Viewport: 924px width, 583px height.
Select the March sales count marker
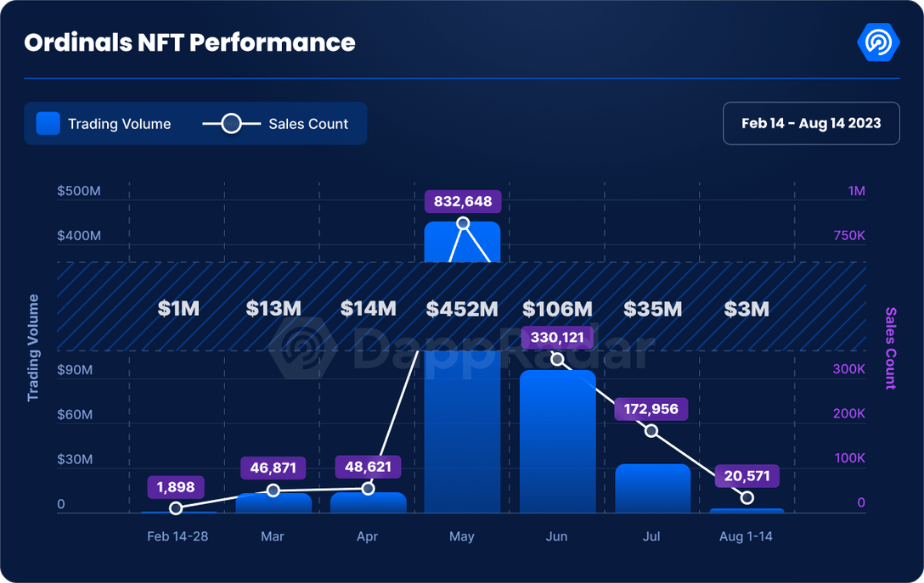(273, 491)
